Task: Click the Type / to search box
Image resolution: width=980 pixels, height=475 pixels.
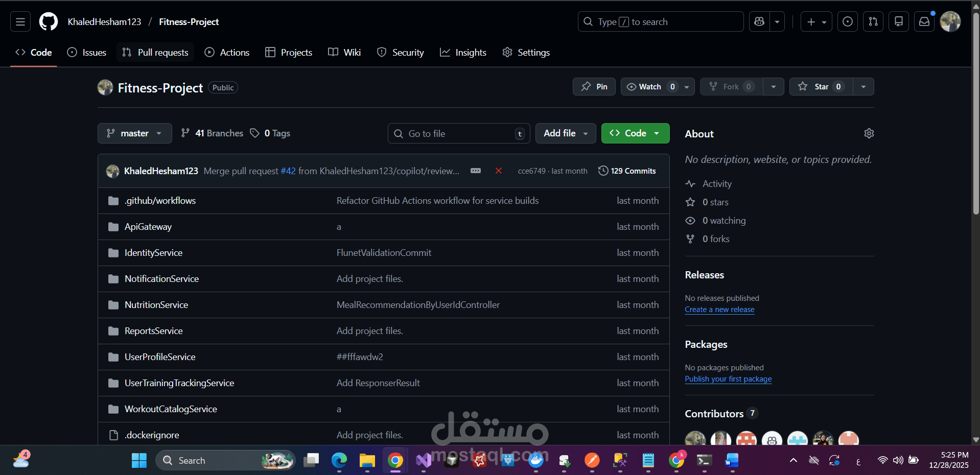Action: tap(661, 21)
